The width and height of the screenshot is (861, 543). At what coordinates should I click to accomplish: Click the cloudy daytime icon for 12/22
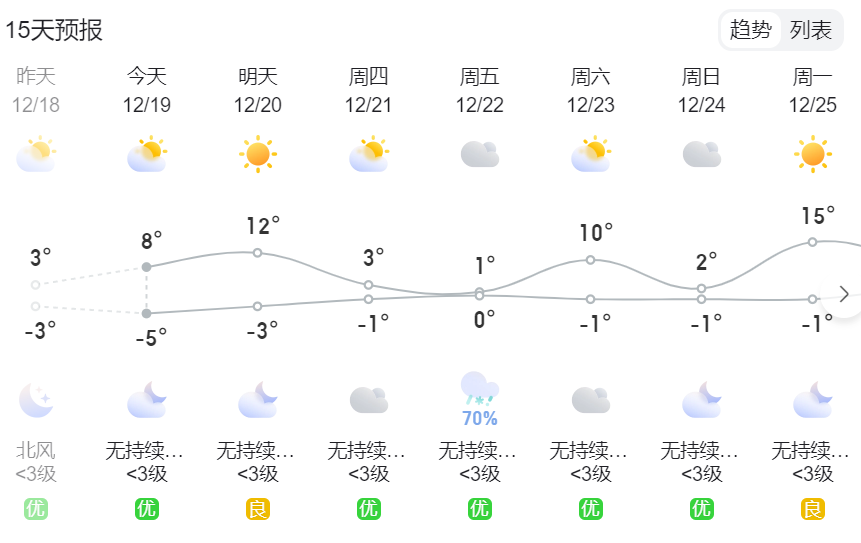(x=479, y=154)
